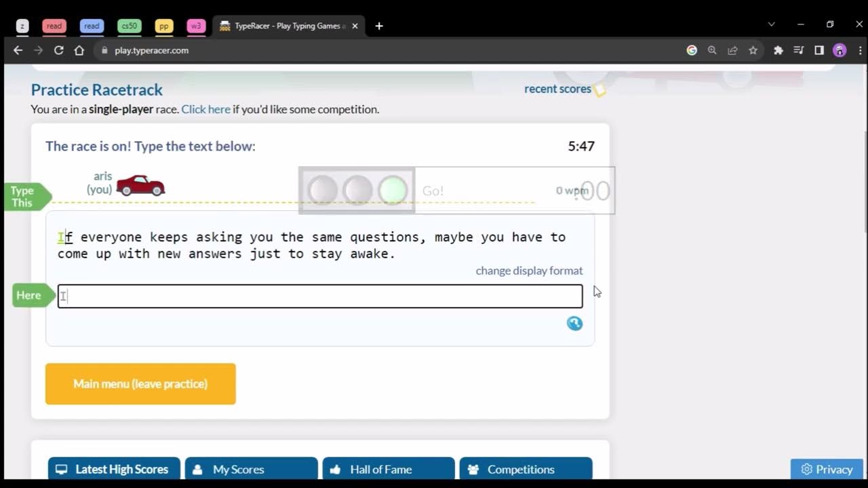868x488 pixels.
Task: Open 'recent scores' link
Action: tap(557, 89)
